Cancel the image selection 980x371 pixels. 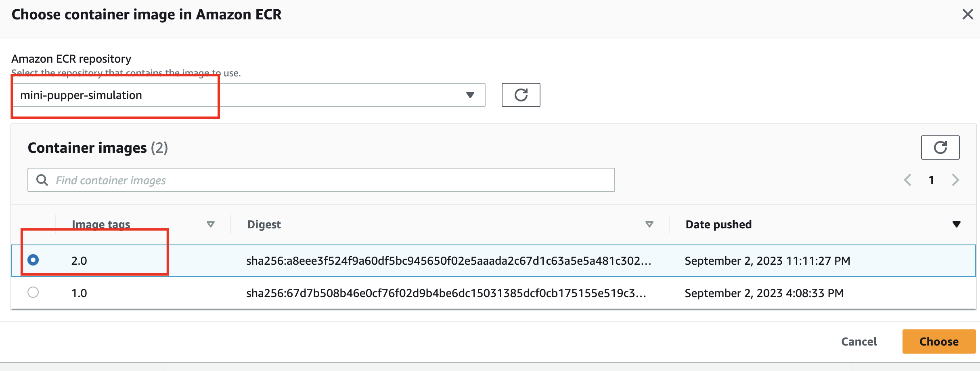tap(859, 341)
